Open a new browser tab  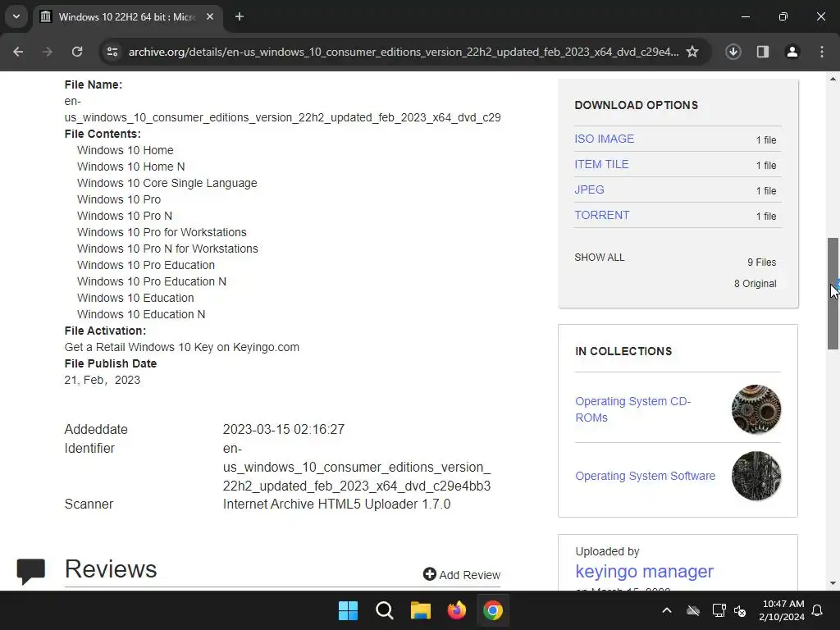pyautogui.click(x=240, y=17)
